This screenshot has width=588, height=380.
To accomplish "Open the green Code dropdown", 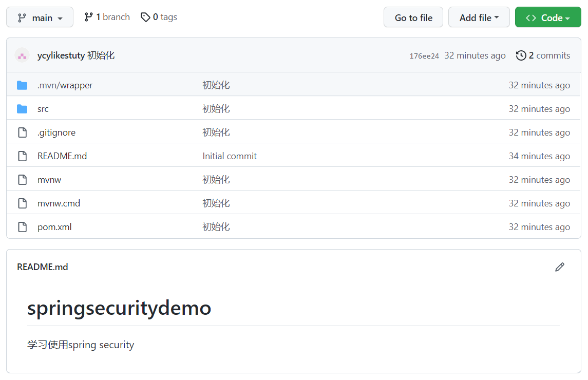I will pos(547,17).
